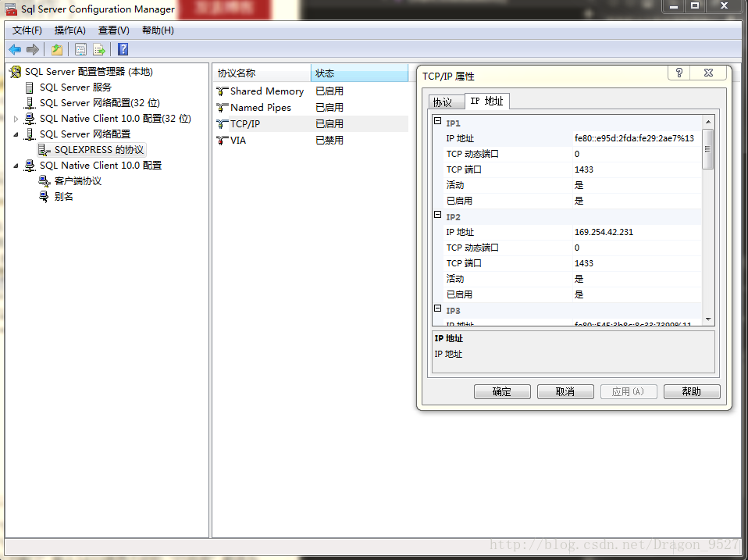The image size is (748, 560).
Task: Click the Help toolbar icon
Action: (123, 49)
